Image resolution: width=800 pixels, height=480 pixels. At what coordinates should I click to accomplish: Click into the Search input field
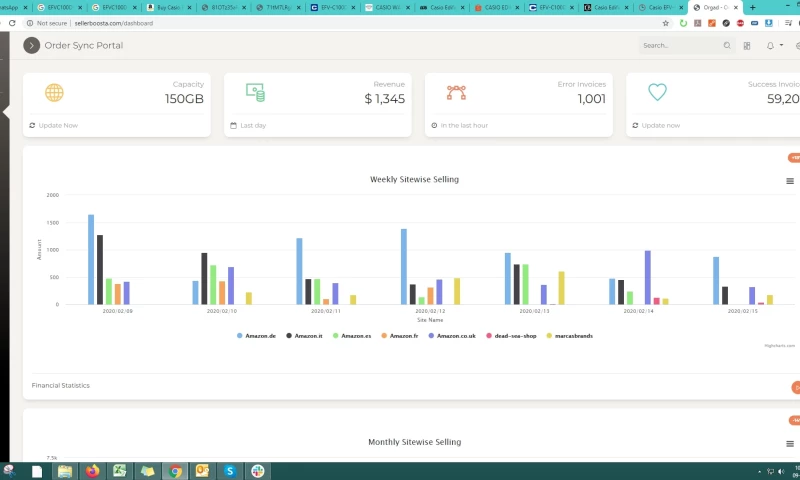pyautogui.click(x=680, y=45)
